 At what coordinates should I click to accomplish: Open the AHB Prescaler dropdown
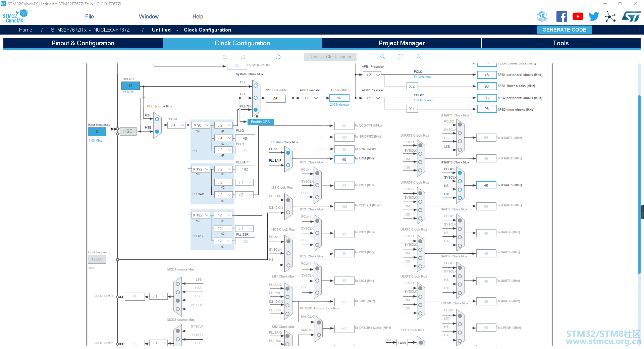(310, 98)
